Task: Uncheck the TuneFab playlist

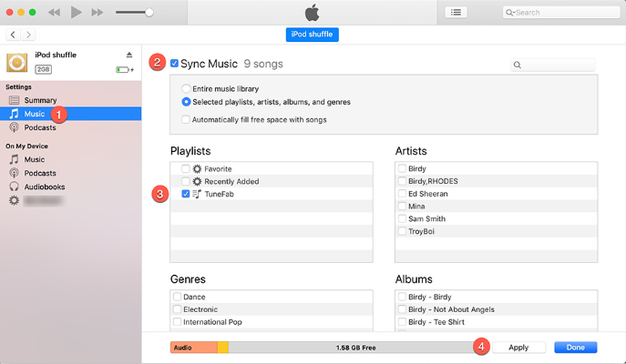Action: tap(186, 194)
